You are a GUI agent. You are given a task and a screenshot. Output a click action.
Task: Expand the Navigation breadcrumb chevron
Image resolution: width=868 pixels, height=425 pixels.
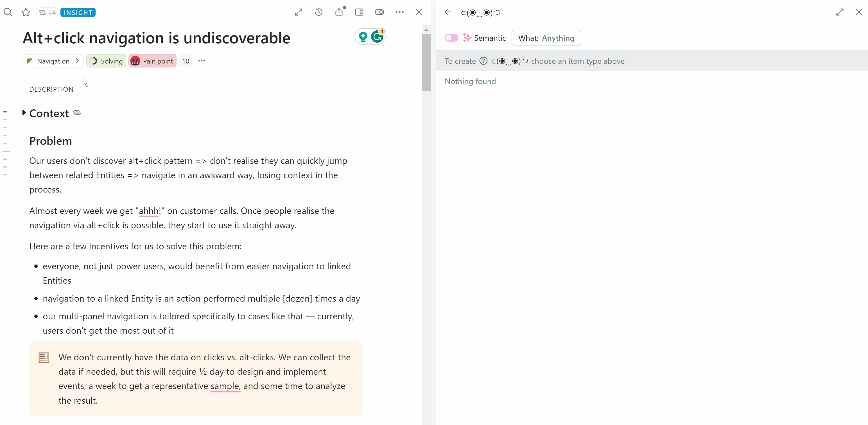pos(77,61)
